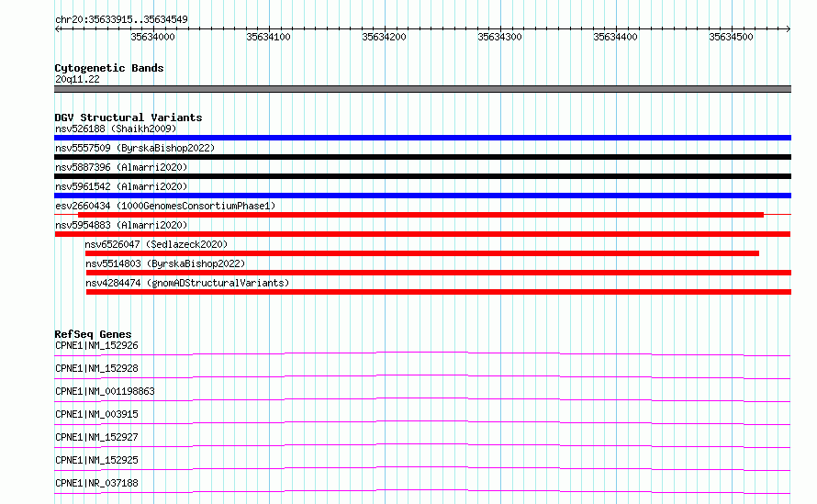Open transcript CPNE1|NM_152927 label
Image resolution: width=817 pixels, height=504 pixels.
pyautogui.click(x=97, y=437)
